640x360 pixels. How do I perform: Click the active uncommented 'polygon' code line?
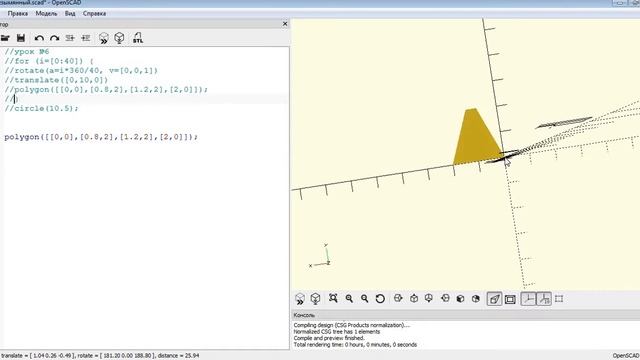tap(101, 137)
